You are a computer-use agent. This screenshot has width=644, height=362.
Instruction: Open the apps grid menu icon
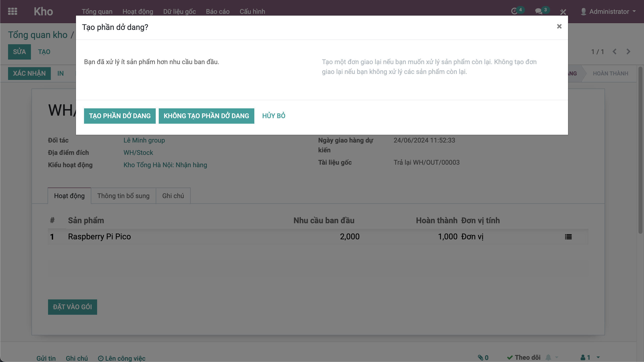click(13, 12)
